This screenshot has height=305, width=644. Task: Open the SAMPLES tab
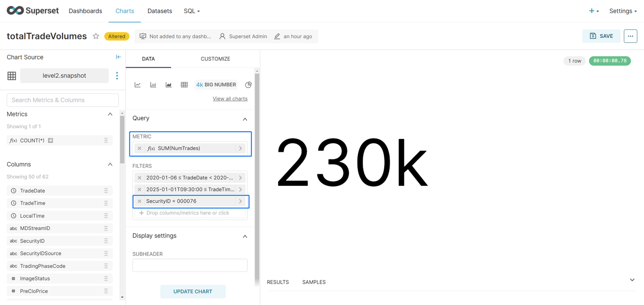pyautogui.click(x=314, y=282)
